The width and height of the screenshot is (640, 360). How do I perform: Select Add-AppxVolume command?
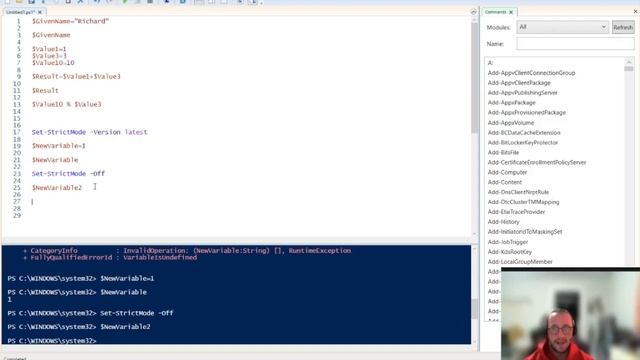[511, 123]
